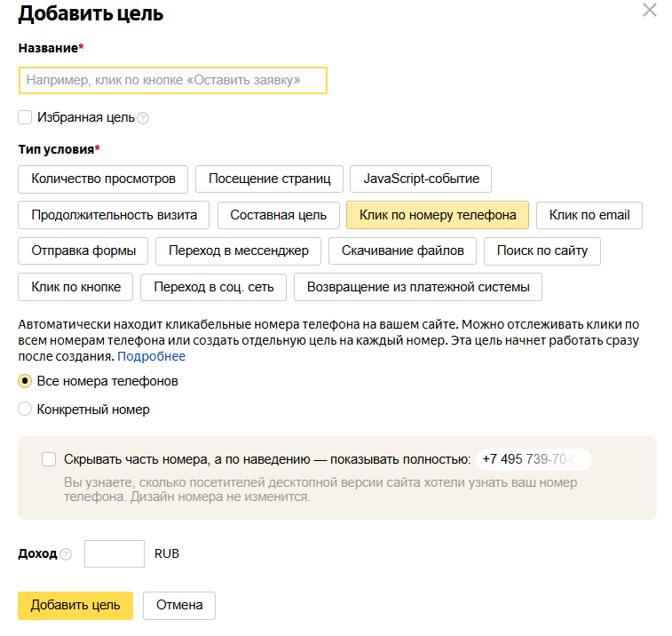672x636 pixels.
Task: Pick the Отправка формы condition type
Action: click(x=83, y=250)
